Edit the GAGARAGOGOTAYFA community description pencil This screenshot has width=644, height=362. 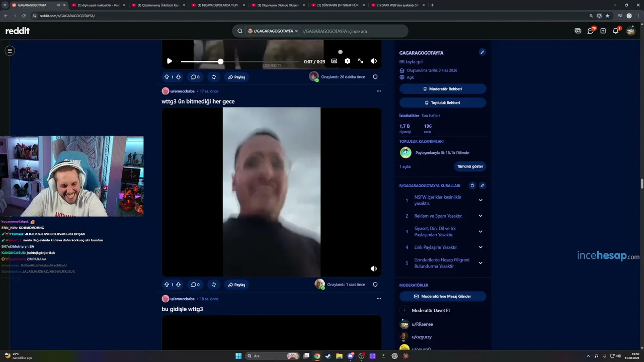click(x=482, y=52)
